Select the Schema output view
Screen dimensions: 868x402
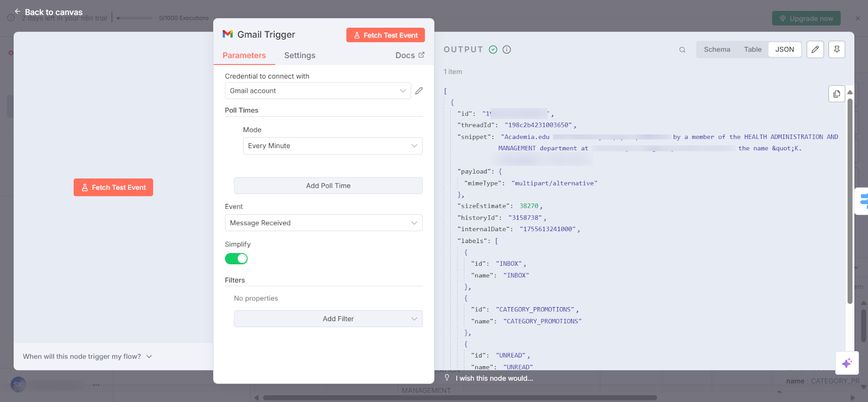click(717, 49)
